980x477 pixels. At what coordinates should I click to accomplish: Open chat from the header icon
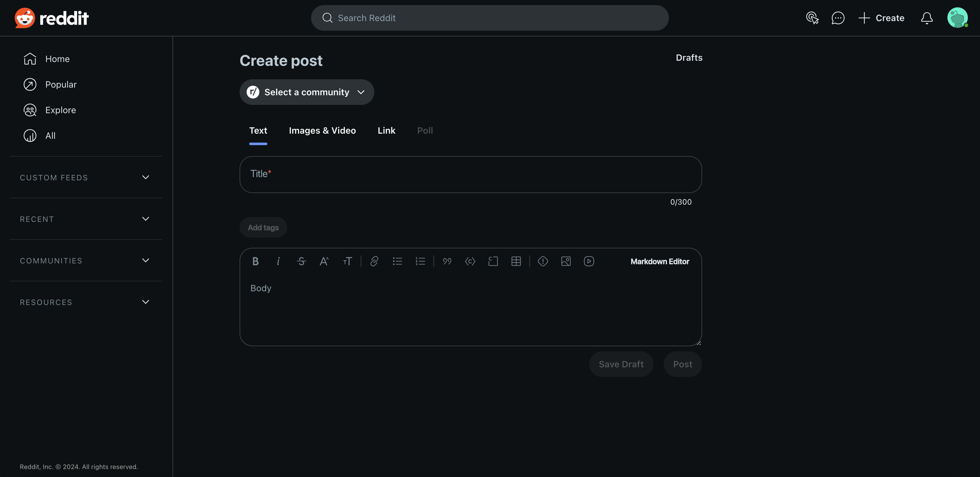point(838,18)
